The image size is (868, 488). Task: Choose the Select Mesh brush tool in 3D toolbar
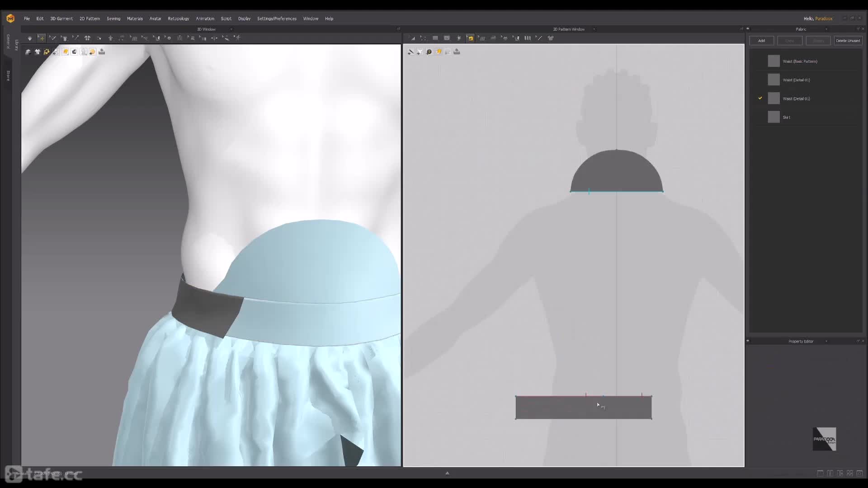53,38
